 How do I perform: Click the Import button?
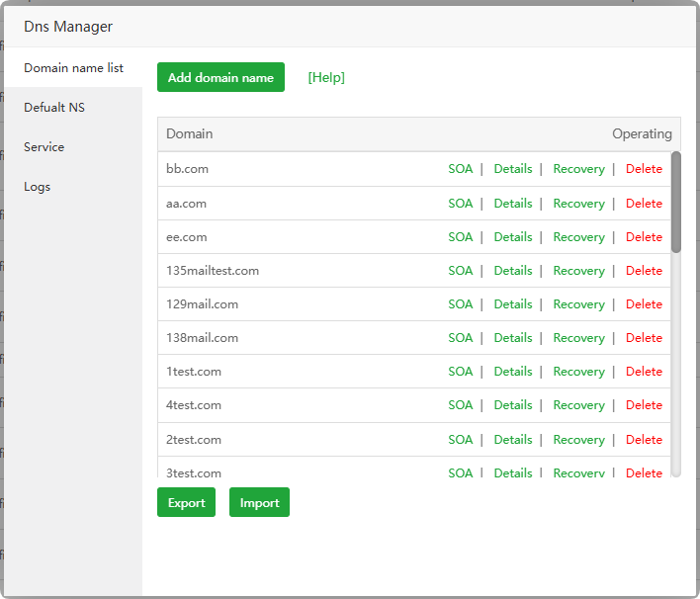click(259, 502)
